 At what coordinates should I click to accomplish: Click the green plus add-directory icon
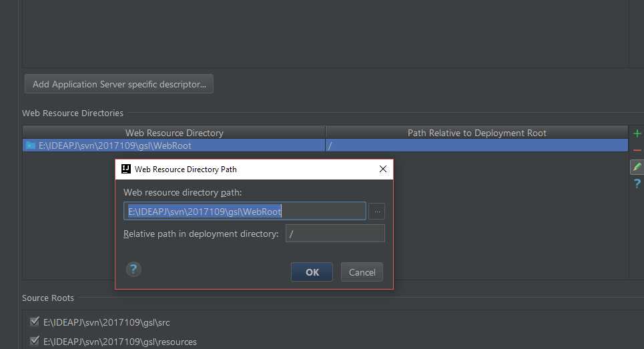click(x=637, y=133)
